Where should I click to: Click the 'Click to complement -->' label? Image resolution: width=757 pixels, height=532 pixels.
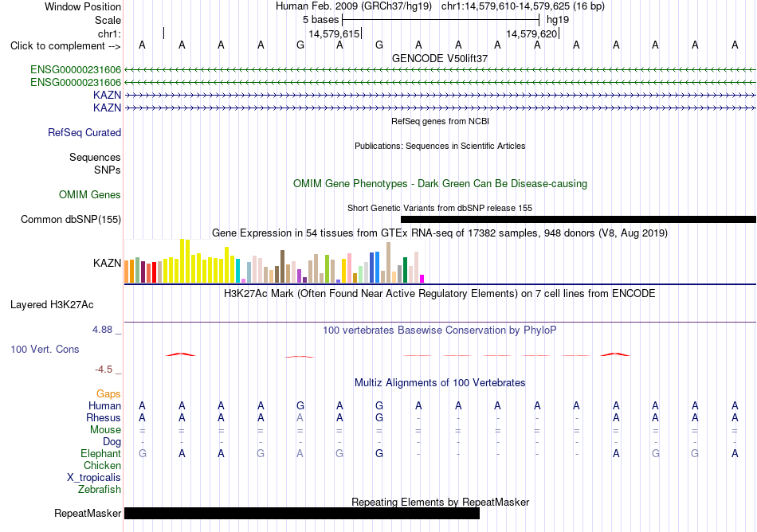click(65, 46)
